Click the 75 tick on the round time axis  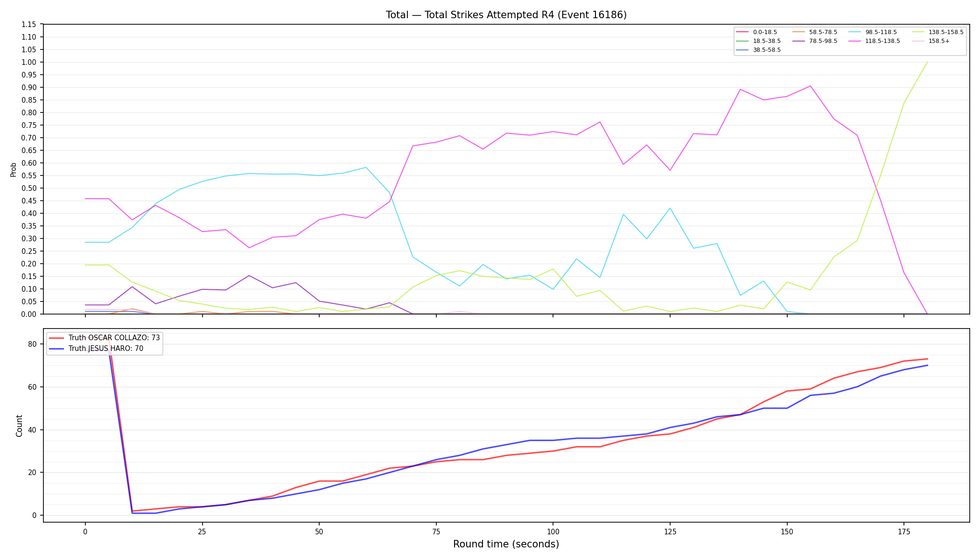click(x=436, y=532)
